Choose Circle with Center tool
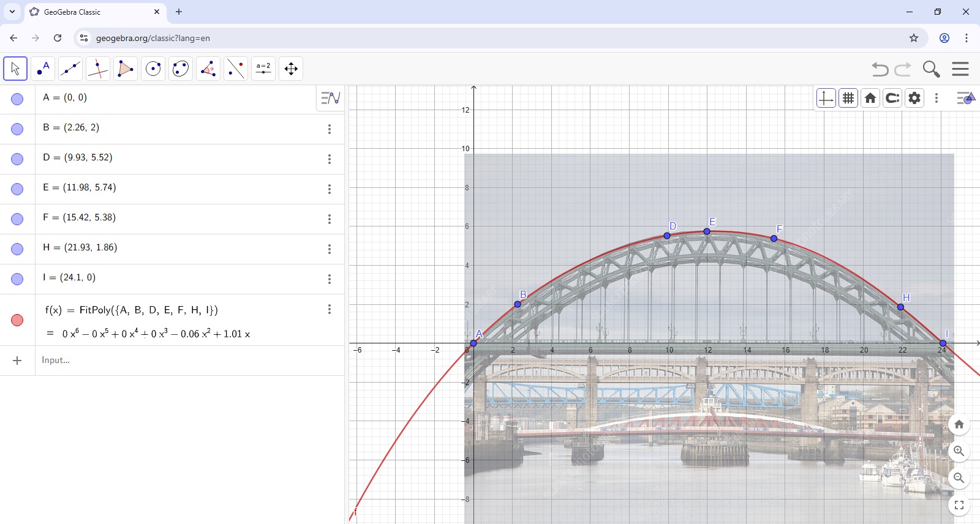The width and height of the screenshot is (980, 524). [153, 69]
